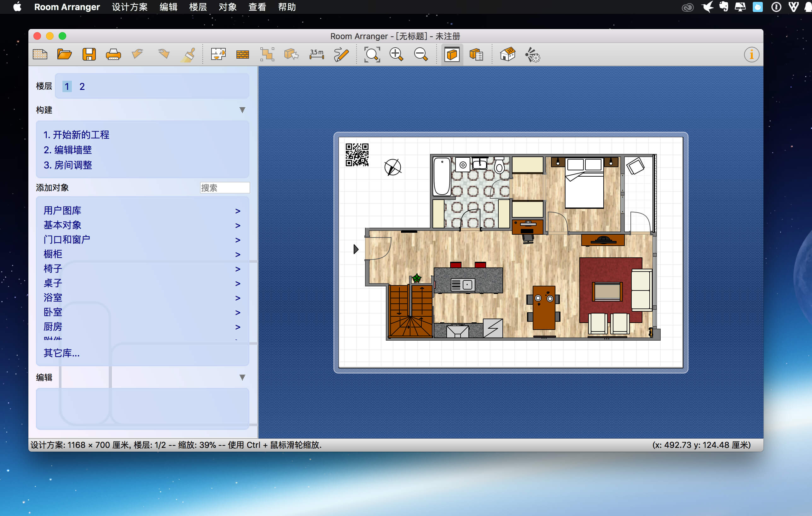Click '3. 房间调整' link
Screen dimensions: 812x516
point(67,165)
